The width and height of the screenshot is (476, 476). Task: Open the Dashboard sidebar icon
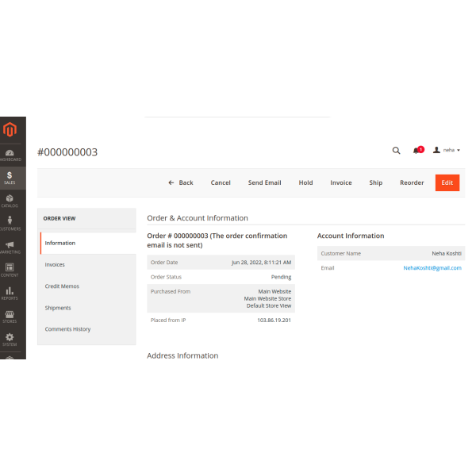coord(10,155)
